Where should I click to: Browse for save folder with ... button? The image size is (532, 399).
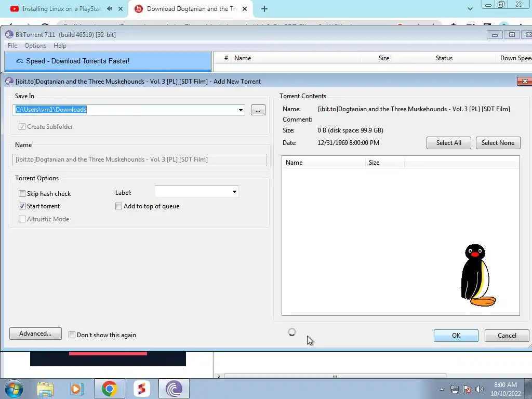(x=258, y=110)
